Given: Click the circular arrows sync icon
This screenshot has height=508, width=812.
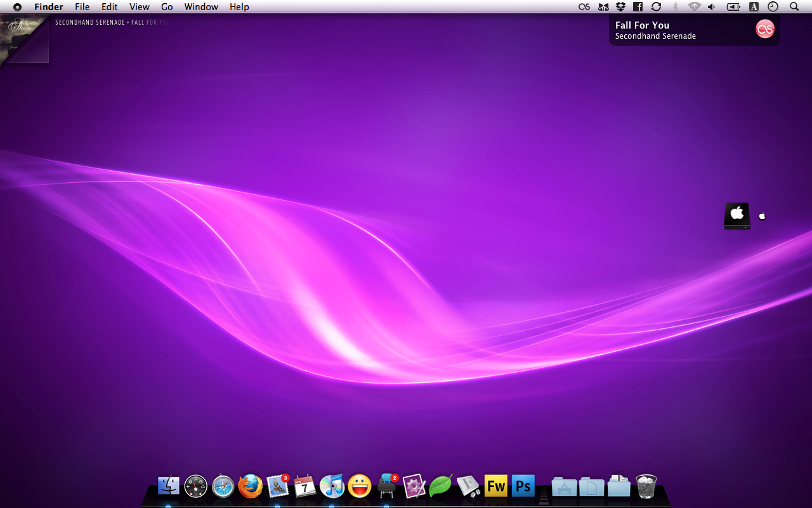Looking at the screenshot, I should click(657, 6).
